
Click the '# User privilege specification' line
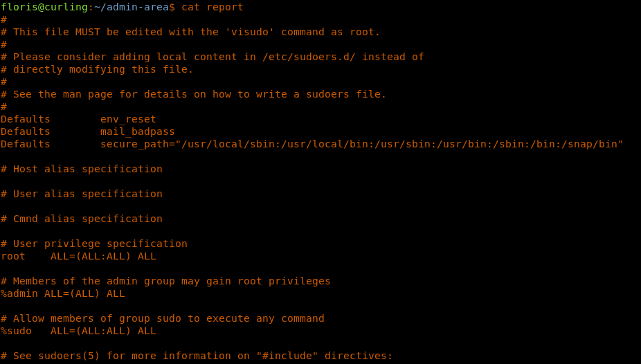pos(94,244)
